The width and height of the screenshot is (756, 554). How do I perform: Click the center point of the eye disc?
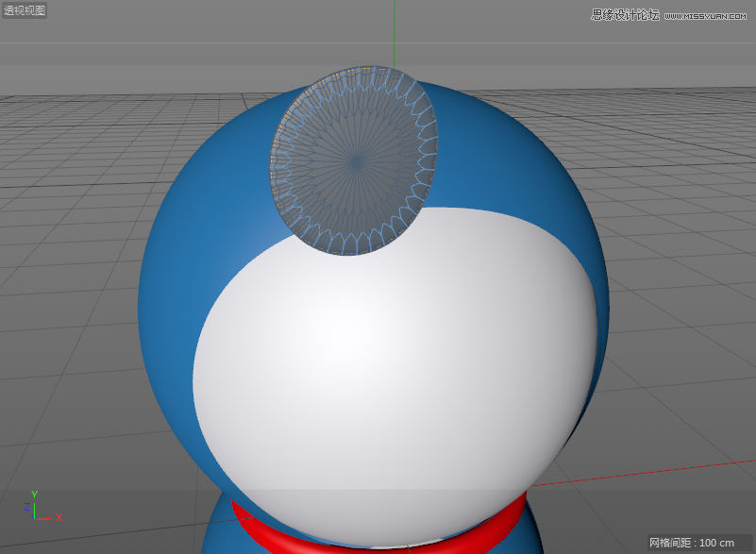pos(355,163)
